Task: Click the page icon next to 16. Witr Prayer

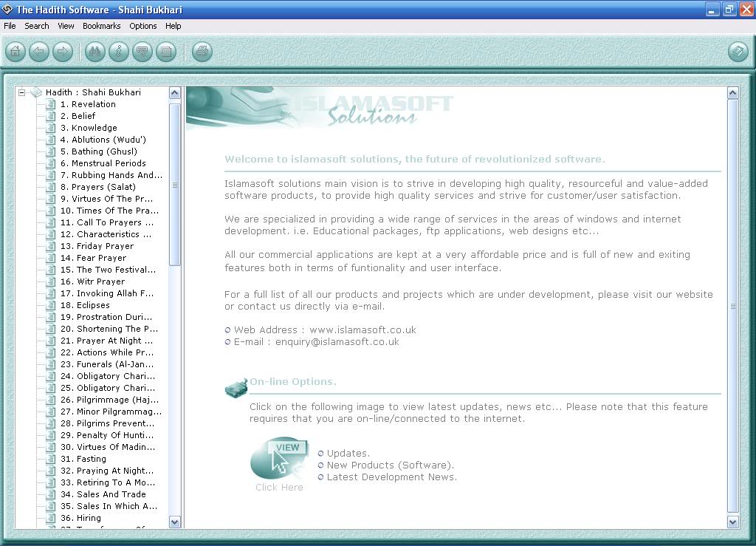Action: click(x=51, y=281)
